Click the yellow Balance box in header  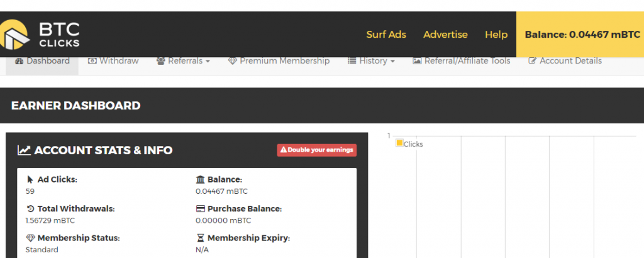click(582, 35)
